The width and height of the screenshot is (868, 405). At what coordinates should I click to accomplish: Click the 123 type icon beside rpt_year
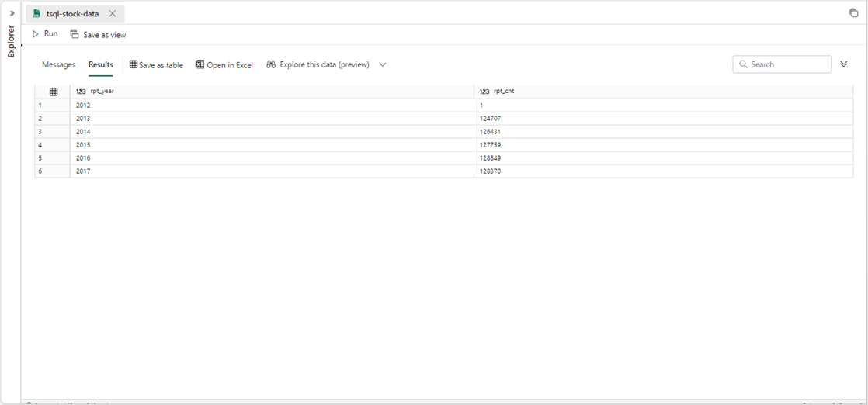[x=81, y=92]
